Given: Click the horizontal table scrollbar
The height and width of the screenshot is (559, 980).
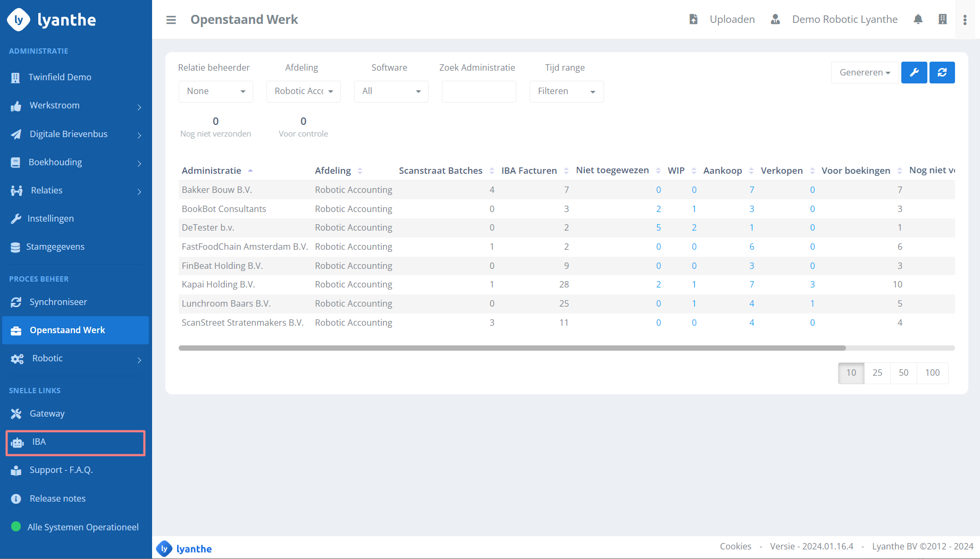Looking at the screenshot, I should [512, 348].
